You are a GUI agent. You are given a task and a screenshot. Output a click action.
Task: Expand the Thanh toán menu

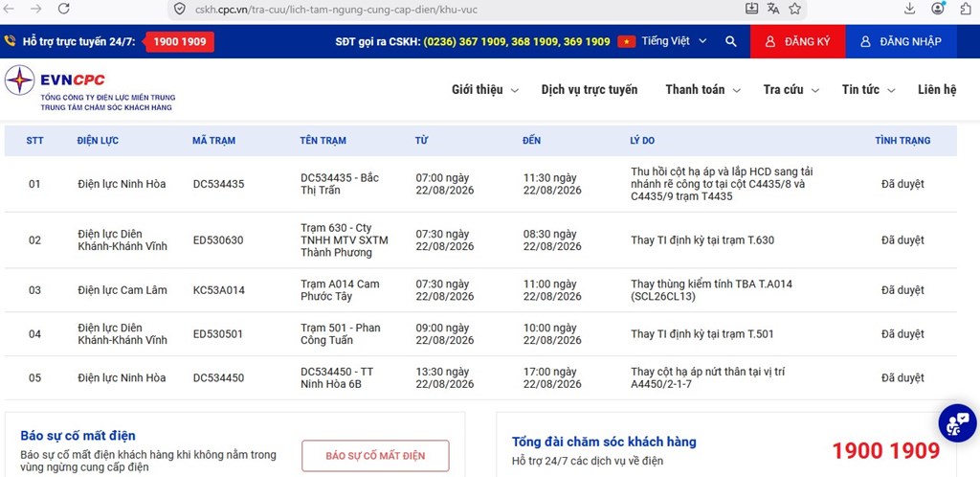click(x=703, y=90)
